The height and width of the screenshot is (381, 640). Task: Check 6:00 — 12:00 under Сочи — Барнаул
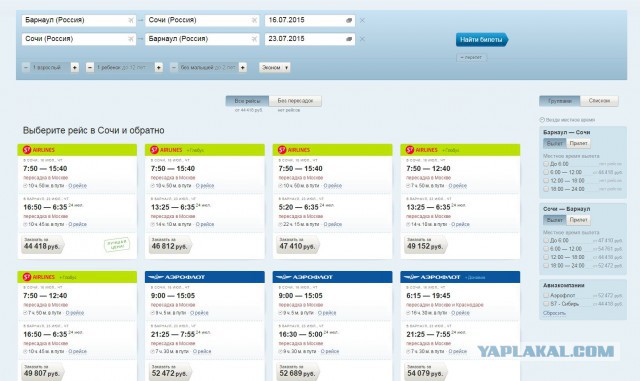coord(546,249)
